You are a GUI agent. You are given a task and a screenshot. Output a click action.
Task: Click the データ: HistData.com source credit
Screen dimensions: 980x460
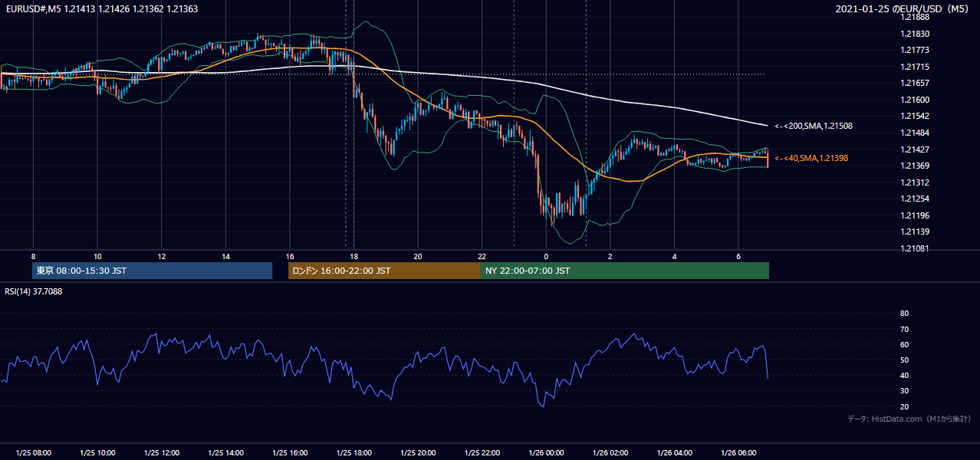pos(909,419)
